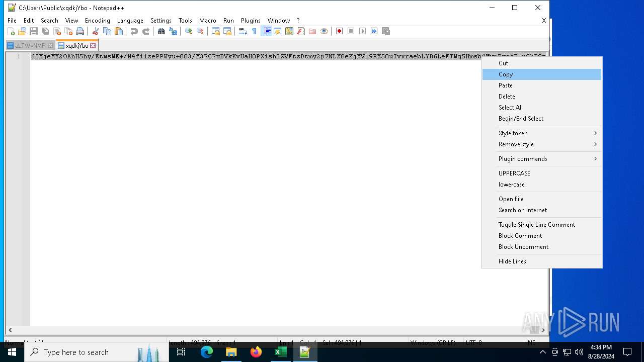The image size is (644, 362).
Task: Click the Save All toolbar icon
Action: 45,31
